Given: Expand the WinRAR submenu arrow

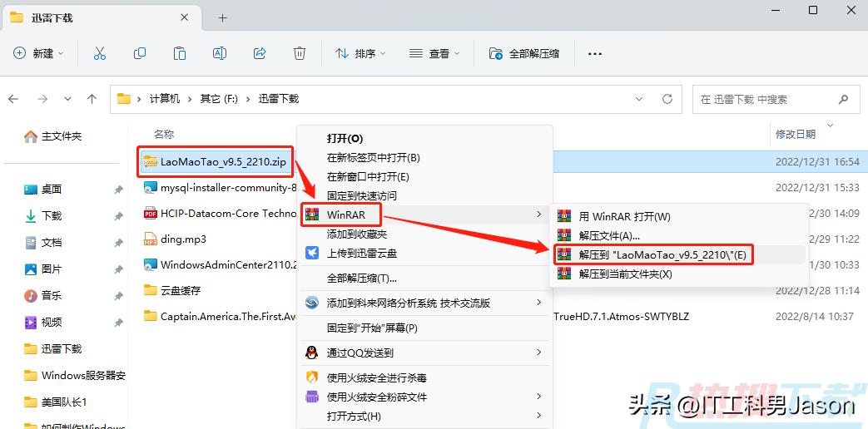Looking at the screenshot, I should point(538,214).
